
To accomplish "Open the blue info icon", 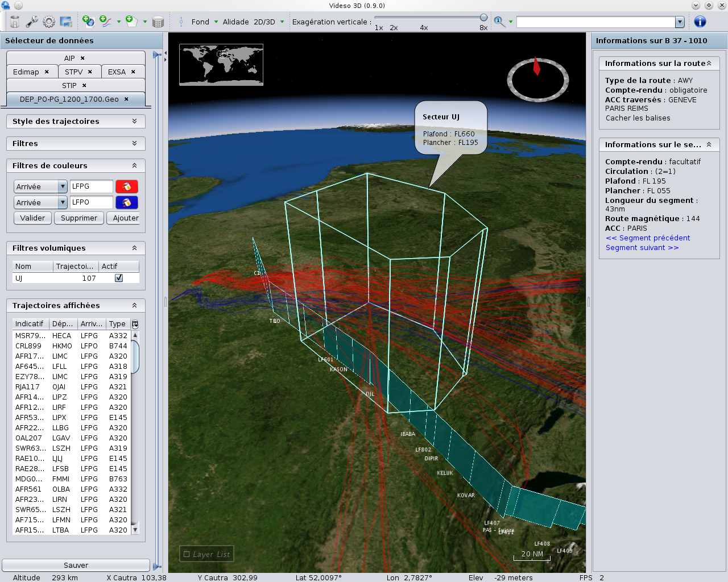I will point(700,22).
